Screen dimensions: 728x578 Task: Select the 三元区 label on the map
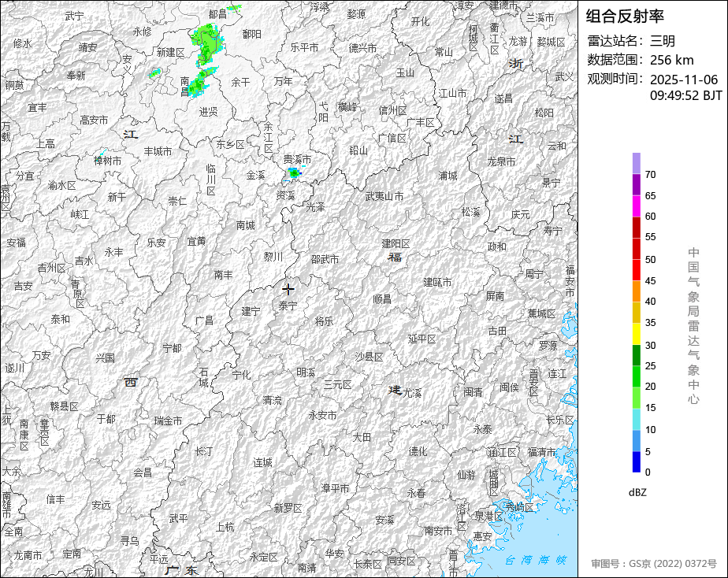click(x=337, y=384)
